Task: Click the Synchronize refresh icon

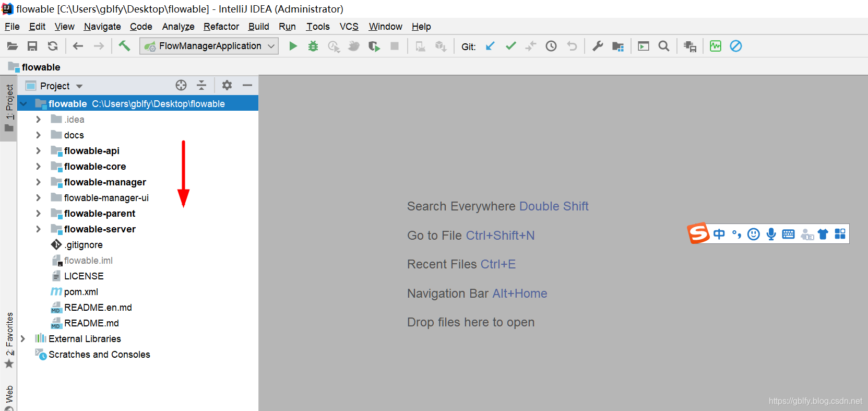Action: click(x=53, y=46)
